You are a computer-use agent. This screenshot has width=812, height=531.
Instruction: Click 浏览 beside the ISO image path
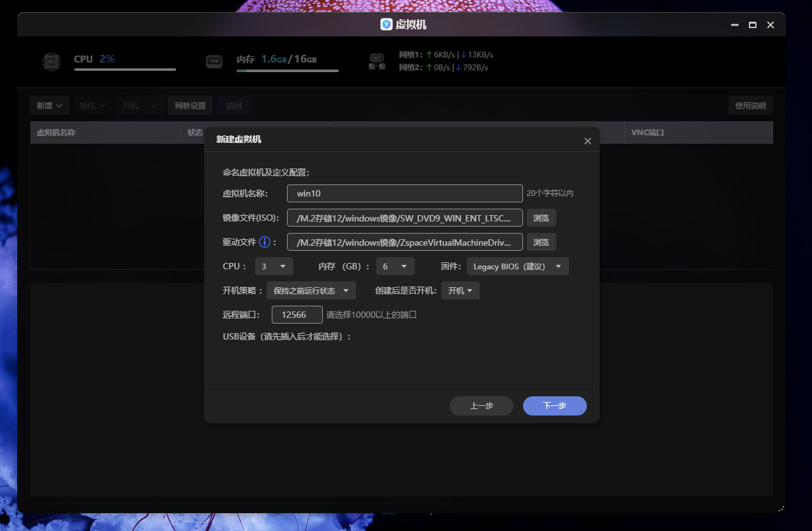click(541, 217)
